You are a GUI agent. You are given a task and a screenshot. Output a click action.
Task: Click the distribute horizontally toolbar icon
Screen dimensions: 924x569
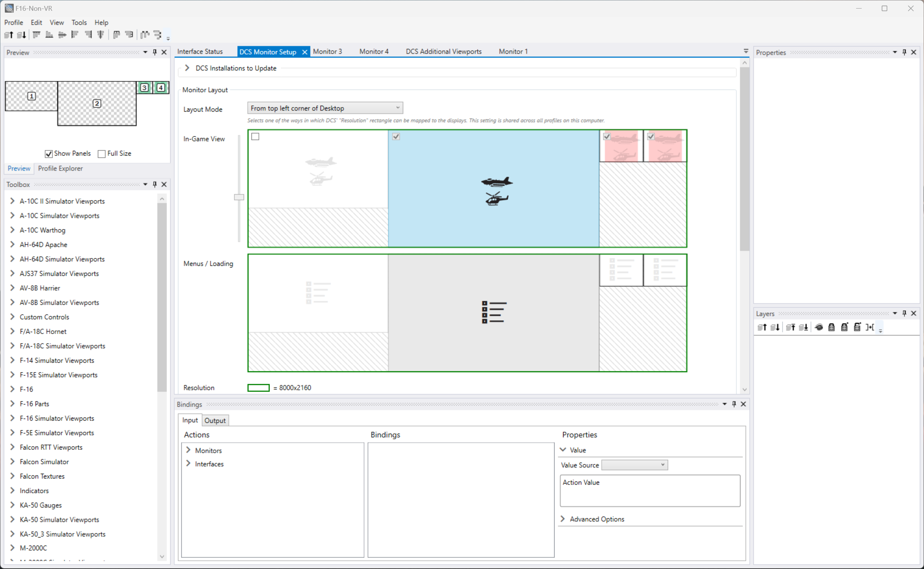[x=145, y=35]
